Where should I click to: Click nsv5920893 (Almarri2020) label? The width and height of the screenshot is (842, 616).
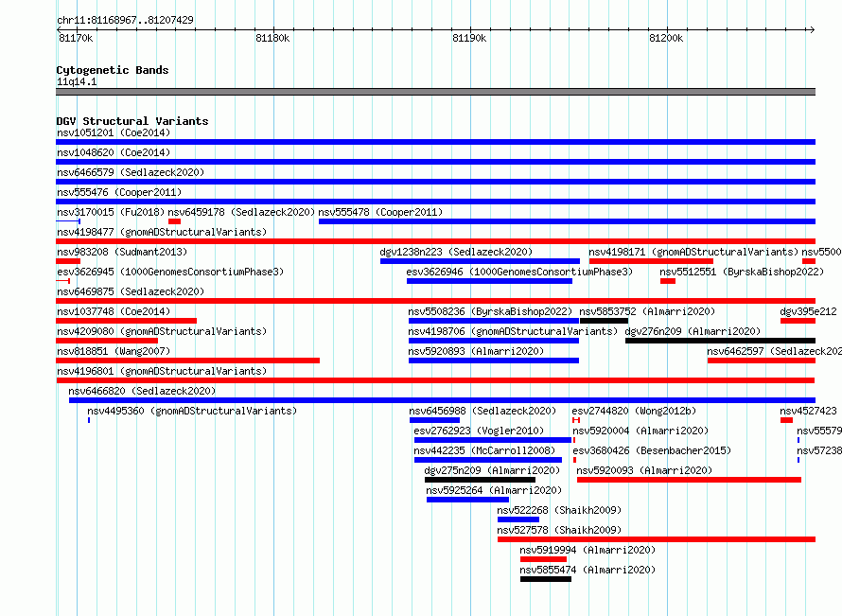(x=476, y=351)
